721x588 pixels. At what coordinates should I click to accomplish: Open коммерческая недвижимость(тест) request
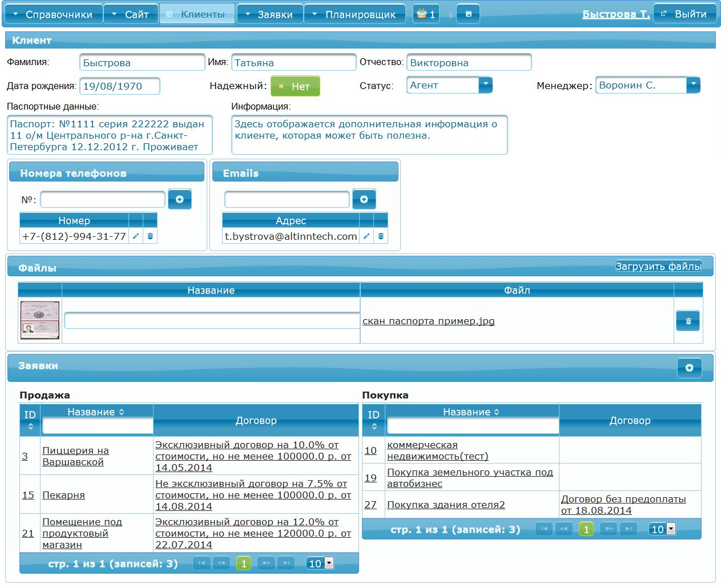coord(438,450)
